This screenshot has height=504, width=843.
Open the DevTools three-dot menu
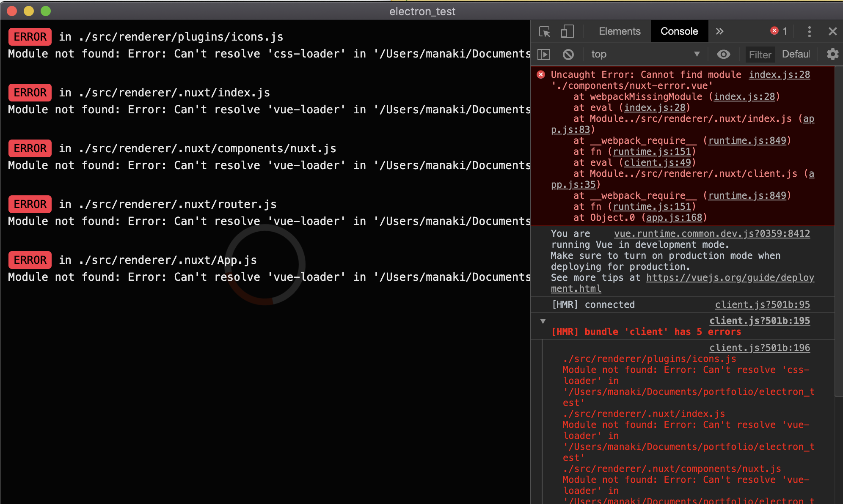[x=809, y=31]
